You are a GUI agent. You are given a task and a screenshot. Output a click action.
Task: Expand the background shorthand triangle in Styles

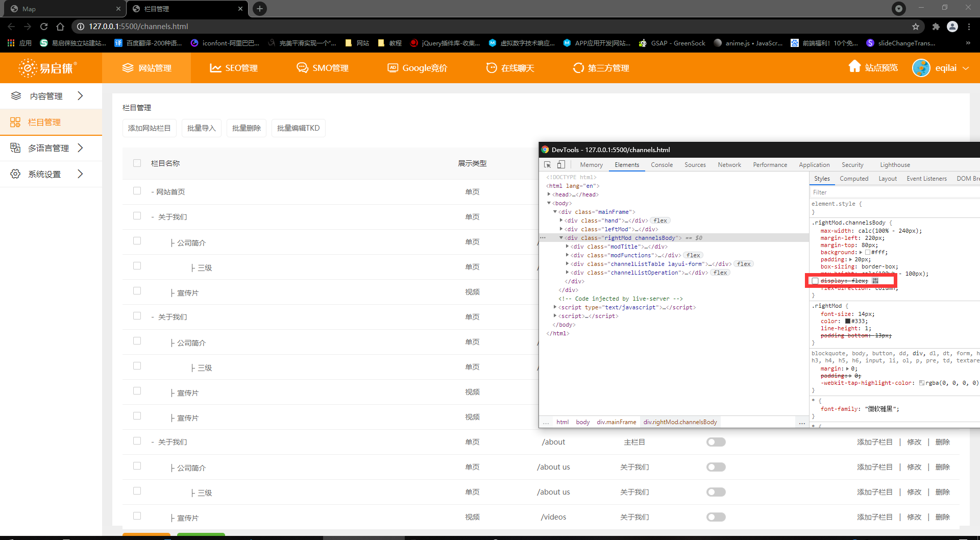(x=861, y=252)
